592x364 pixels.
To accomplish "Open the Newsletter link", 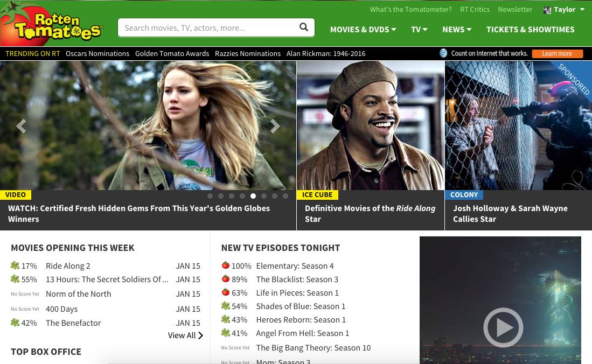I will click(x=515, y=10).
